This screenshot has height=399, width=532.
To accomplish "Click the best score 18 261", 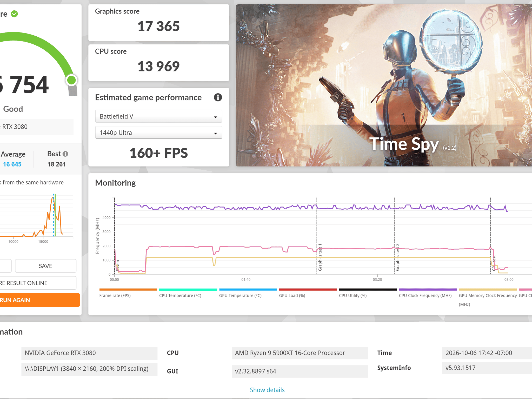I will click(57, 164).
